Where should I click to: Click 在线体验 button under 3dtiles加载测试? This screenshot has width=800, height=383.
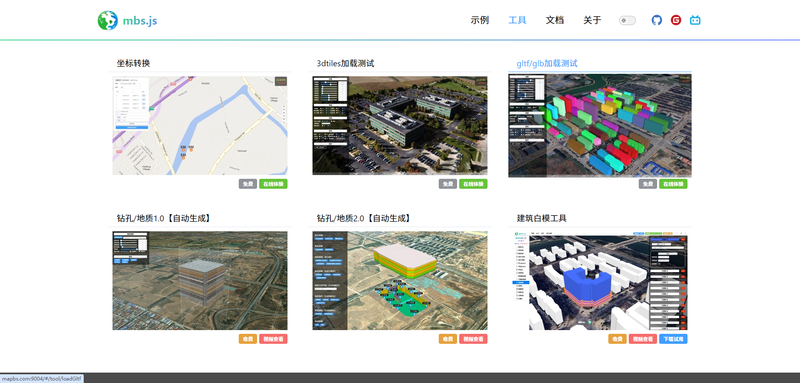click(473, 184)
